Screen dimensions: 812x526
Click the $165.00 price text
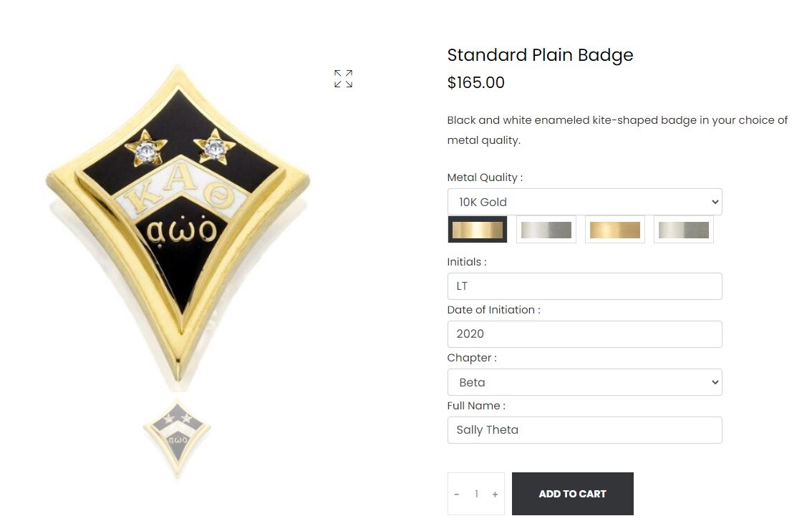[475, 83]
